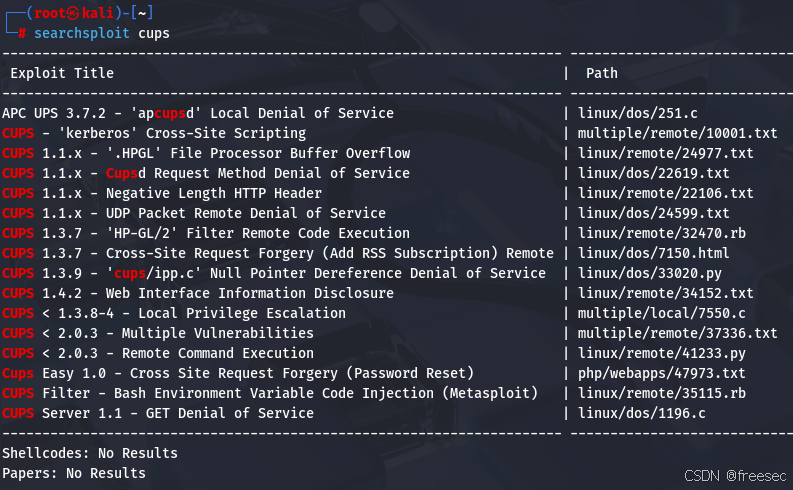Image resolution: width=793 pixels, height=490 pixels.
Task: Select 'CUPS - kerberos Cross-Site Scripting' title
Action: coord(154,133)
